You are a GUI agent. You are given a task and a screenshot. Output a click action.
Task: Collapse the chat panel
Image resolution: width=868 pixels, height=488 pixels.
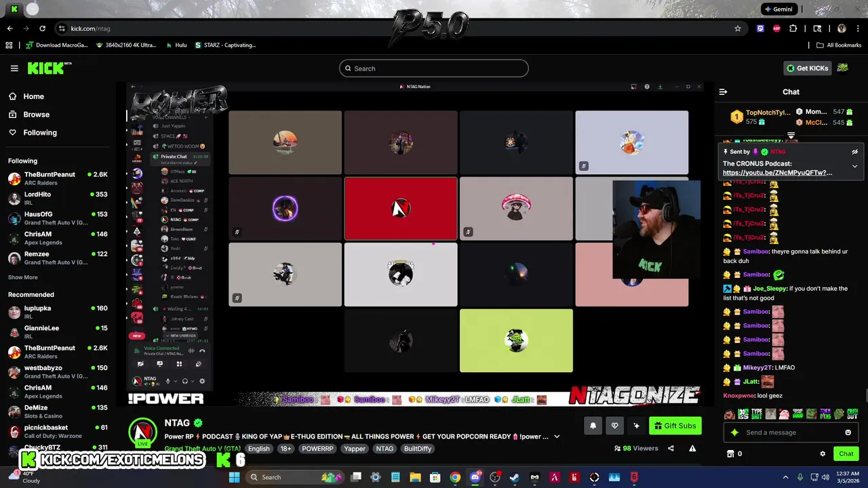723,91
